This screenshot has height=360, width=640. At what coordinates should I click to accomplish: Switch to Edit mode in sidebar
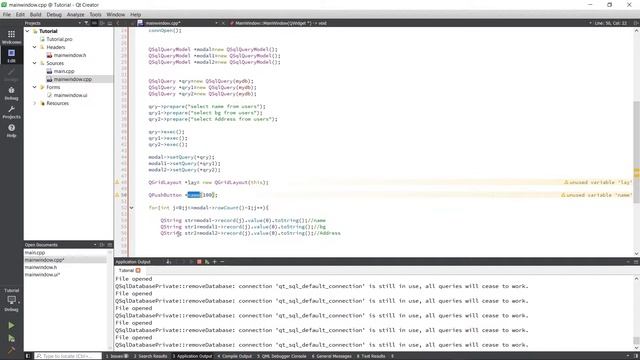(11, 56)
